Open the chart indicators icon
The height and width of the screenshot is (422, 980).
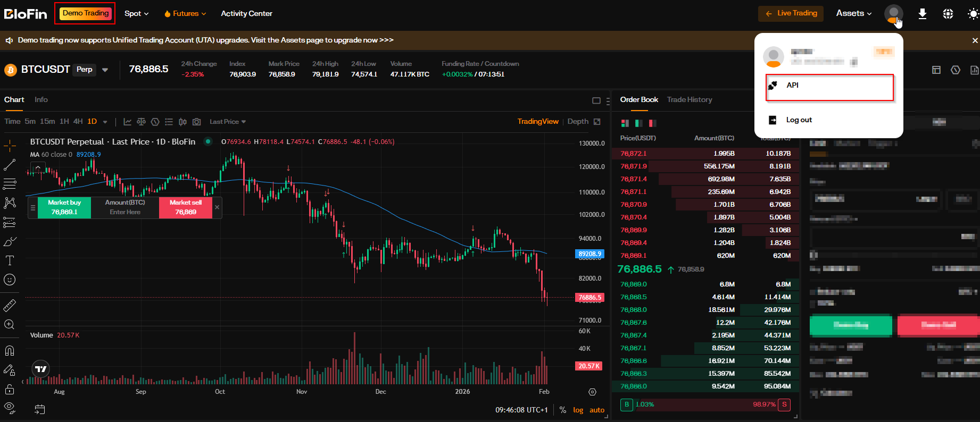tap(128, 122)
